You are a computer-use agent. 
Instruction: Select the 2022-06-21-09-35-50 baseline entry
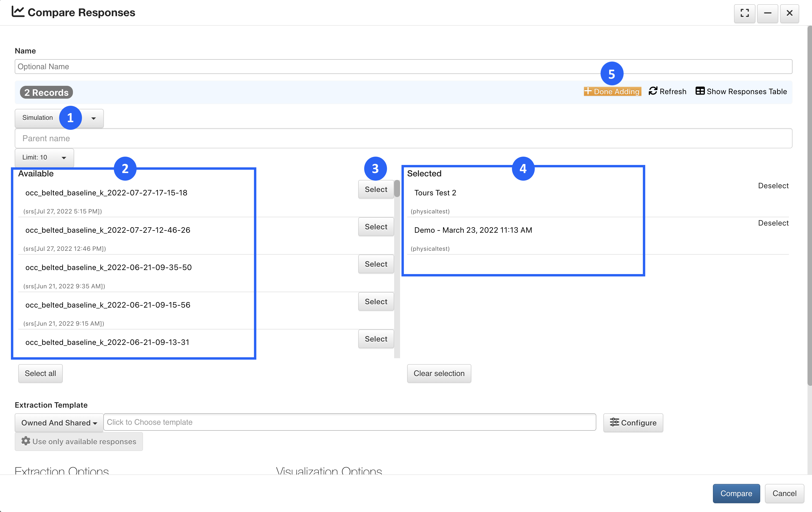point(376,264)
